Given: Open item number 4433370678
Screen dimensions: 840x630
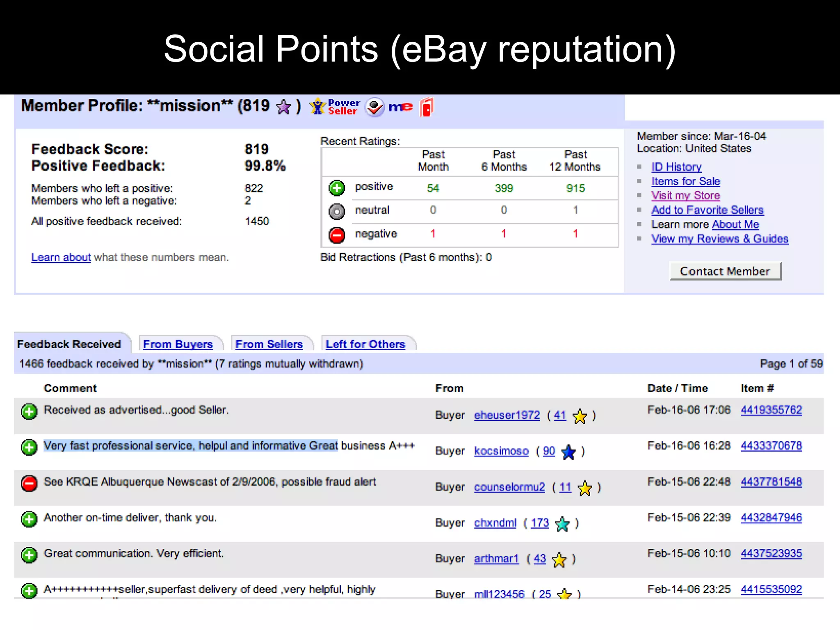Looking at the screenshot, I should pyautogui.click(x=771, y=446).
